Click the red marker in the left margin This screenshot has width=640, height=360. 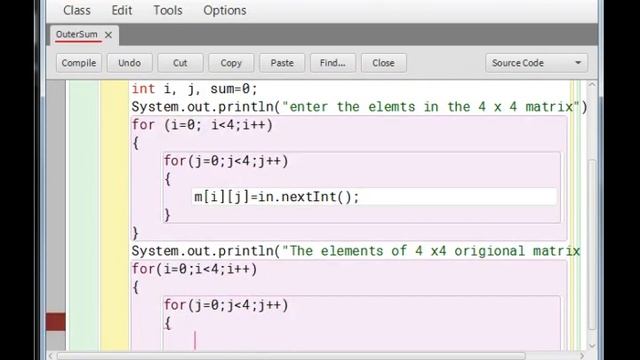(56, 322)
